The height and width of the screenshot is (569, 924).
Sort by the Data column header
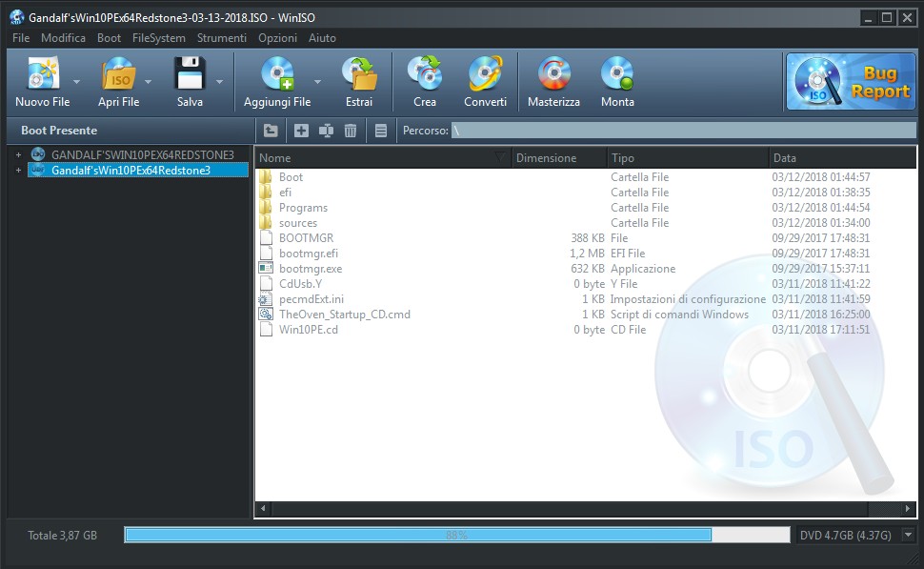[843, 158]
